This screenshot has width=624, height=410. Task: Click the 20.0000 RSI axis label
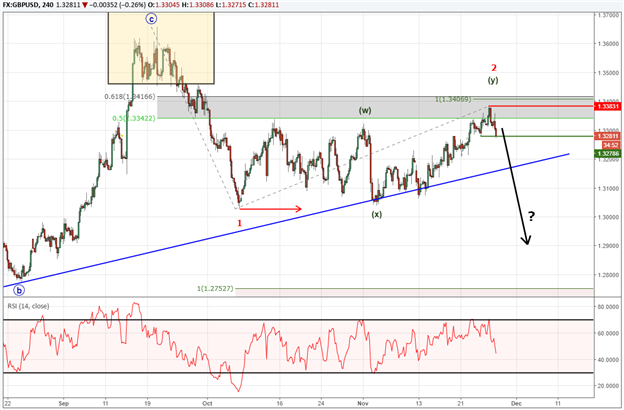[608, 386]
